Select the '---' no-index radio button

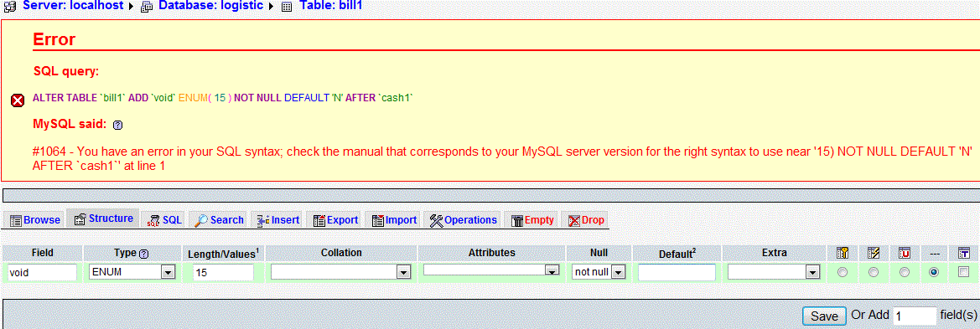coord(935,272)
